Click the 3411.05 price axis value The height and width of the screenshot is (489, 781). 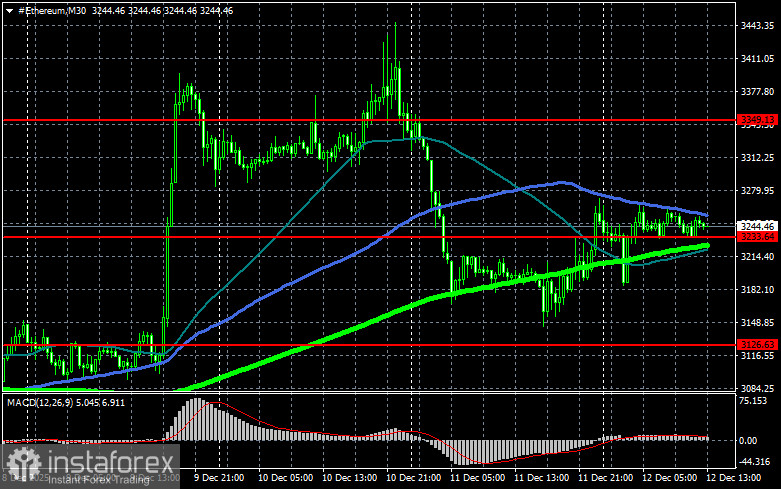click(x=758, y=58)
